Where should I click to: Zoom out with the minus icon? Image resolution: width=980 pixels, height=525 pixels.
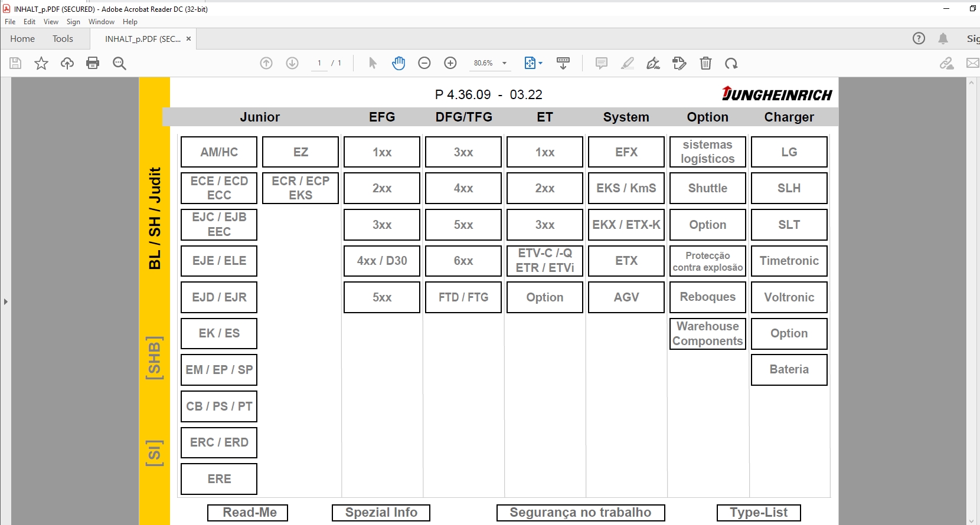424,63
